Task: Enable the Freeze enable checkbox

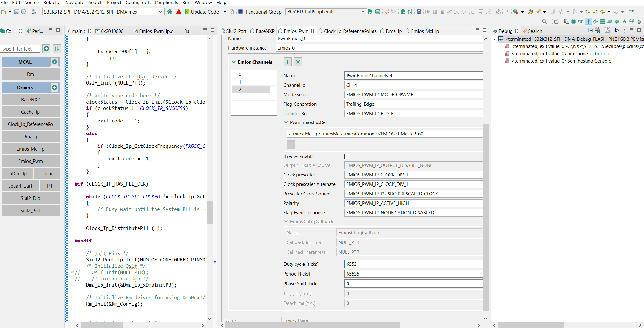Action: tap(347, 157)
